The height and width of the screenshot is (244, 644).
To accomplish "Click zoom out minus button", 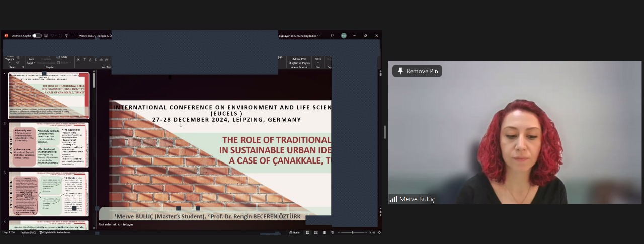I will tap(339, 232).
